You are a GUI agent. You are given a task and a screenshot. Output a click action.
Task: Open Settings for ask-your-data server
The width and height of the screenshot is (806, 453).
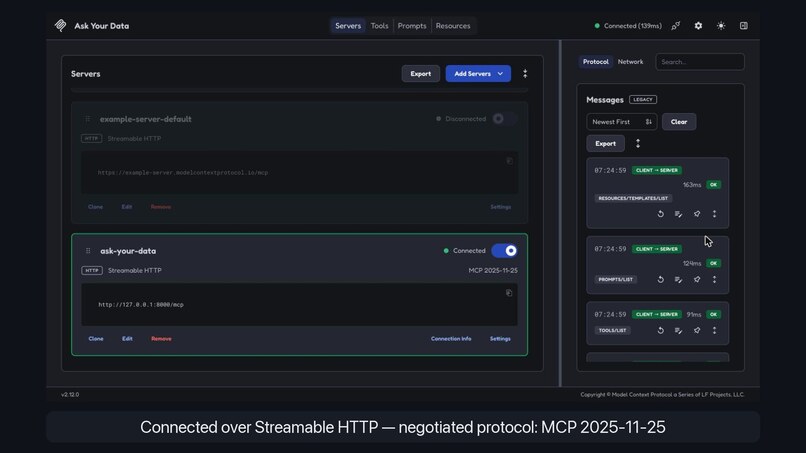click(500, 339)
